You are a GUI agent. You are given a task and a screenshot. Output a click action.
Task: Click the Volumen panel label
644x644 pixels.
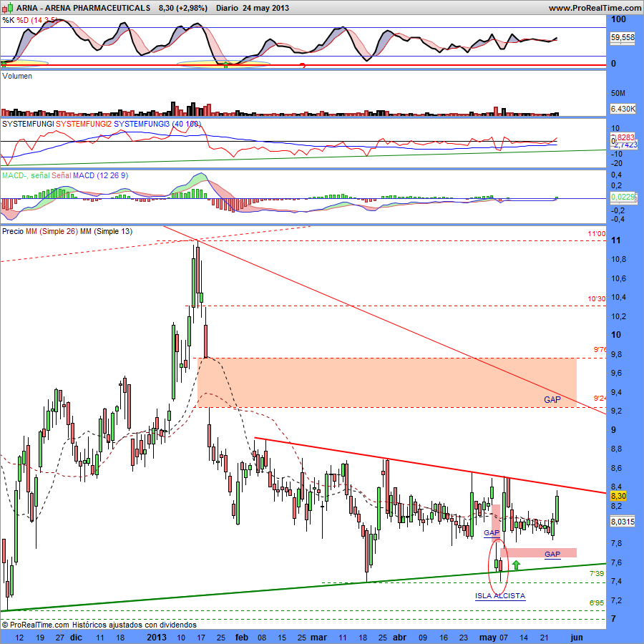17,76
